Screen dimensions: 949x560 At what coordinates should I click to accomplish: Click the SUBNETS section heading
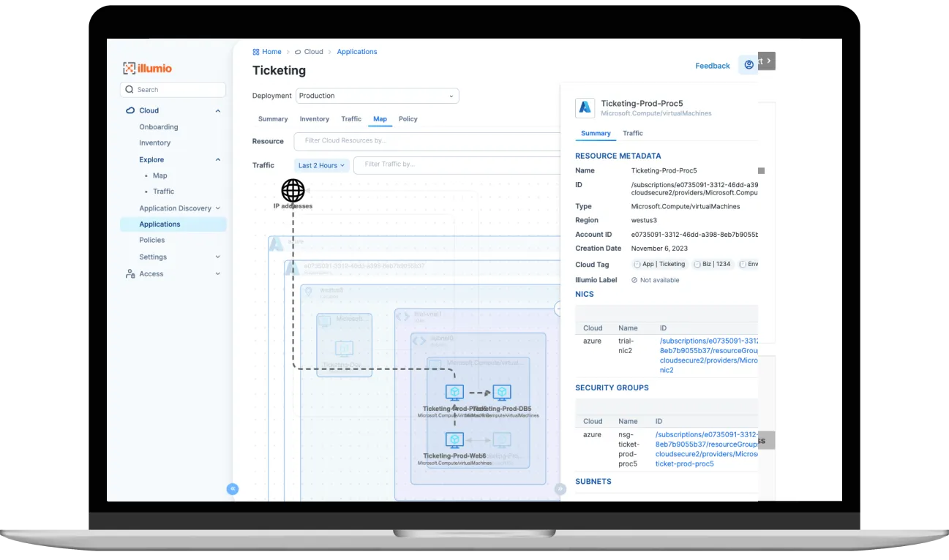pyautogui.click(x=593, y=482)
